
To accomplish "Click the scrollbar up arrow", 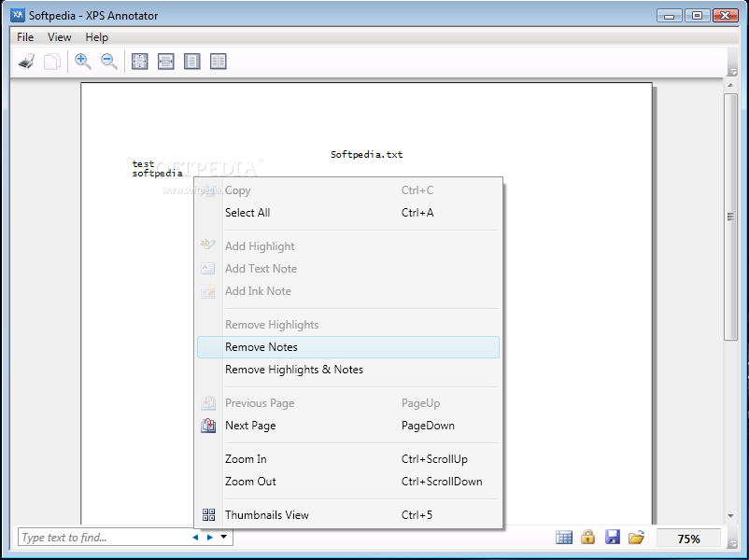I will (x=730, y=86).
